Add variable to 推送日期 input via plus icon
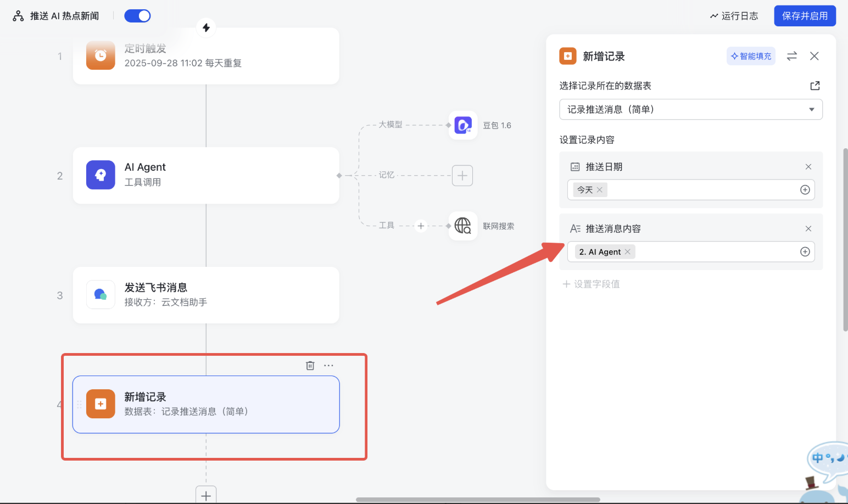848x504 pixels. point(805,190)
